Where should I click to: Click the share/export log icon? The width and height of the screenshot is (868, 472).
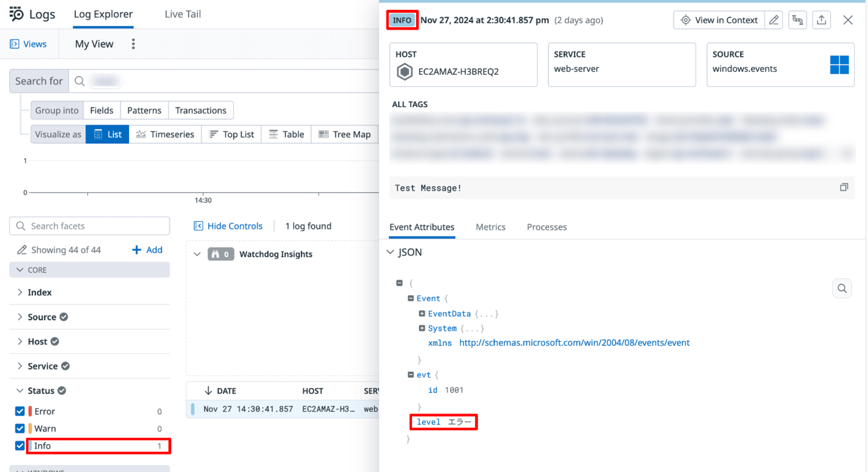(x=822, y=20)
